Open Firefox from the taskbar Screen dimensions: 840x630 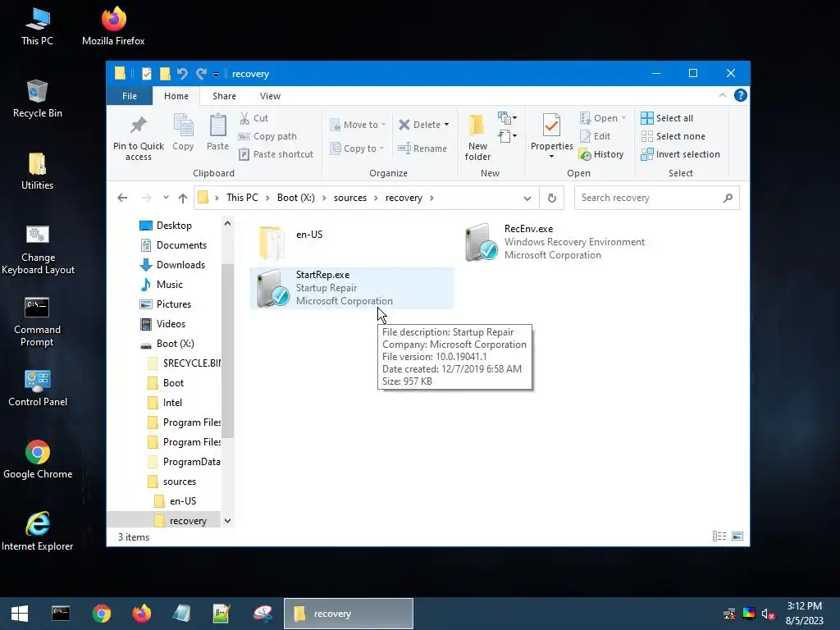click(x=142, y=614)
